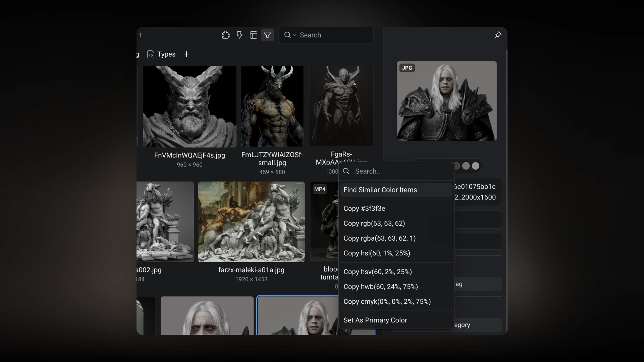The image size is (644, 362).
Task: Click the lightest gray color swatch
Action: 476,166
